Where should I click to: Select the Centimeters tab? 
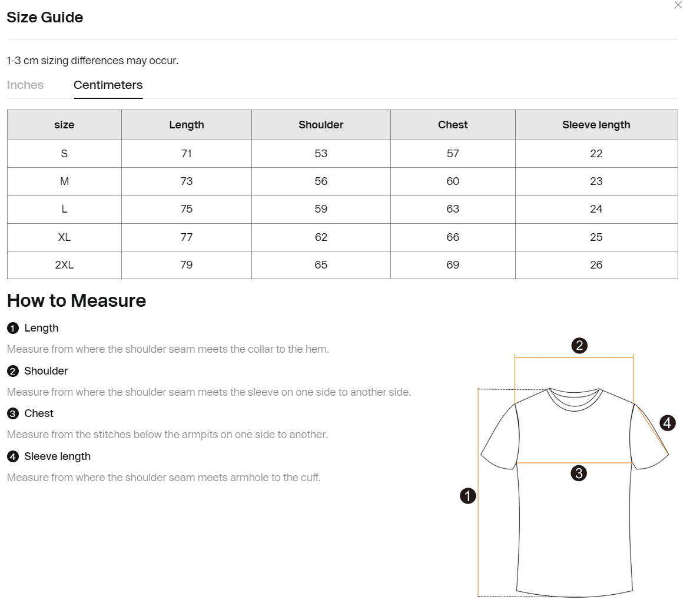click(x=108, y=85)
